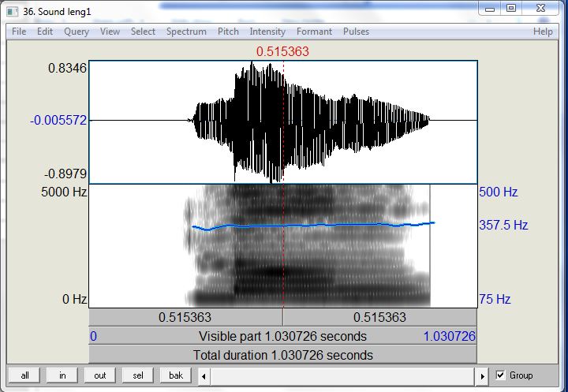
Task: Open the Intensity menu
Action: (267, 32)
